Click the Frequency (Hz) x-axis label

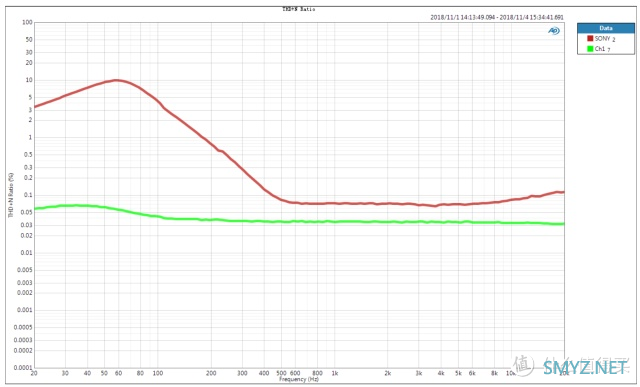pyautogui.click(x=299, y=379)
